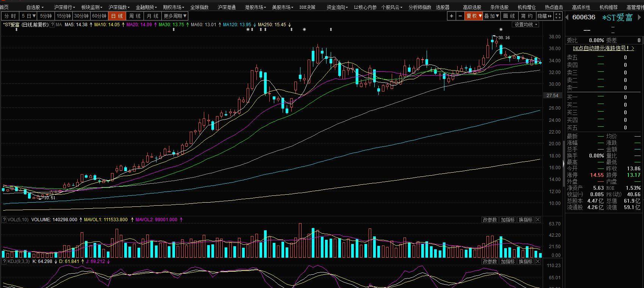The height and width of the screenshot is (288, 644).
Task: Click the star marker above the 38.16 peak
Action: coord(501,30)
